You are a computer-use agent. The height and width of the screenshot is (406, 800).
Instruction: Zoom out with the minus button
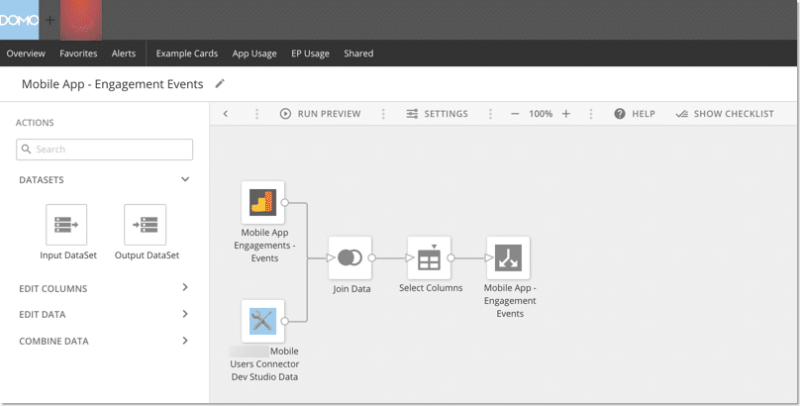515,114
